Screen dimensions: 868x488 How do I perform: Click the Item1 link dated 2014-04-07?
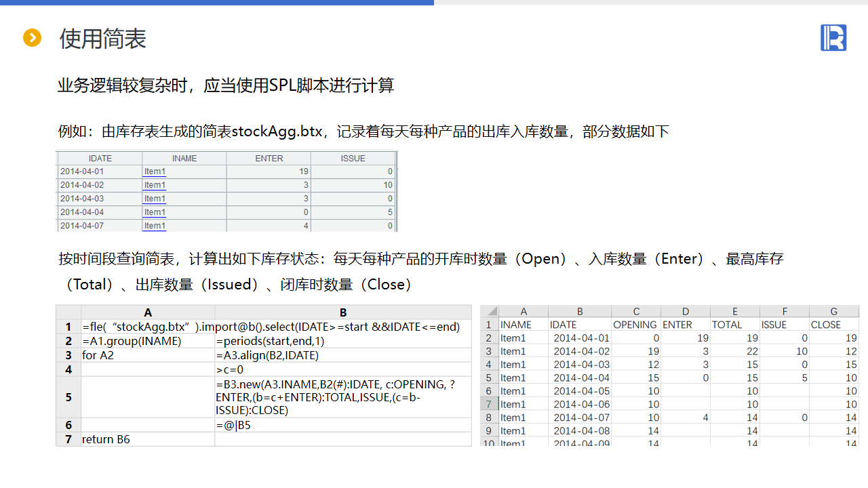tap(155, 226)
